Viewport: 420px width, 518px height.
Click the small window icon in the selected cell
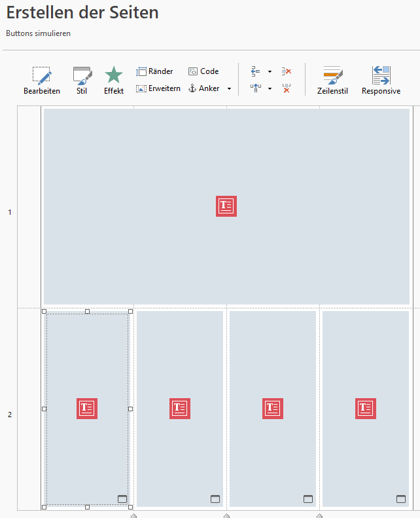[x=122, y=499]
